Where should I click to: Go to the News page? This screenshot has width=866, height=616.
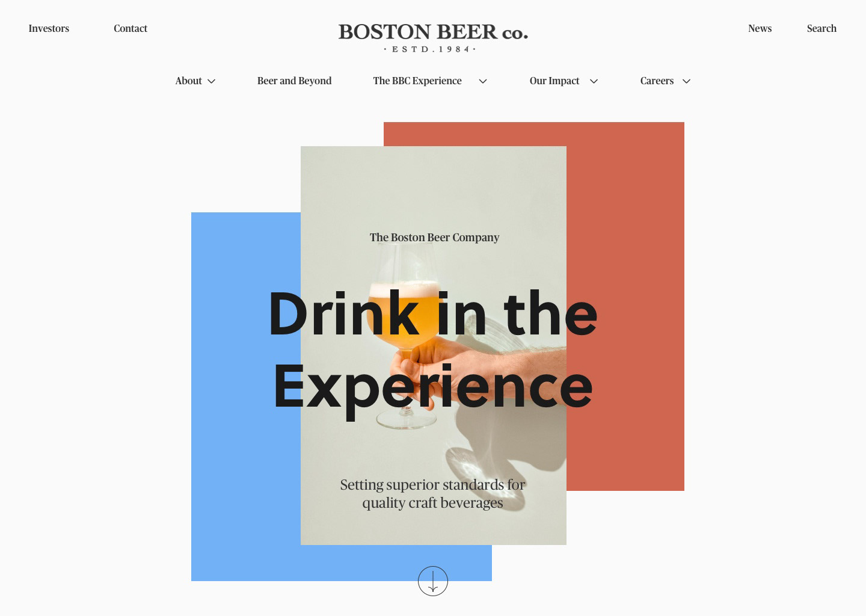pyautogui.click(x=760, y=28)
